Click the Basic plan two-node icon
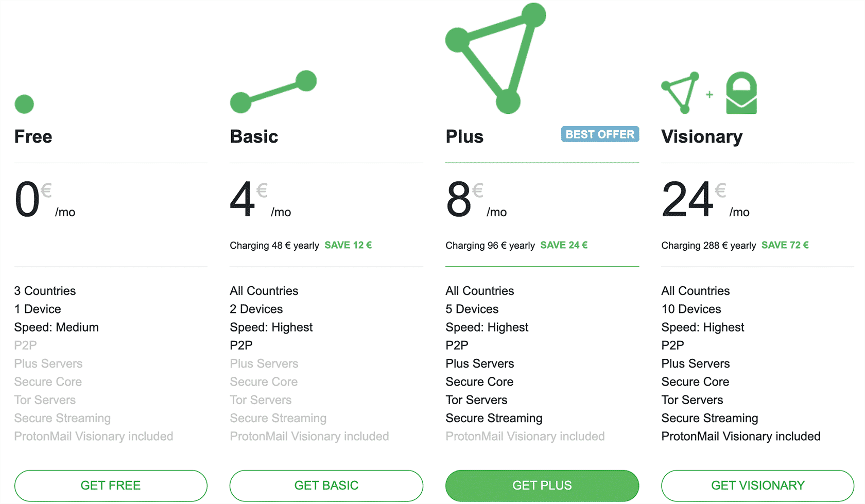Screen dimensions: 865x504 273,92
